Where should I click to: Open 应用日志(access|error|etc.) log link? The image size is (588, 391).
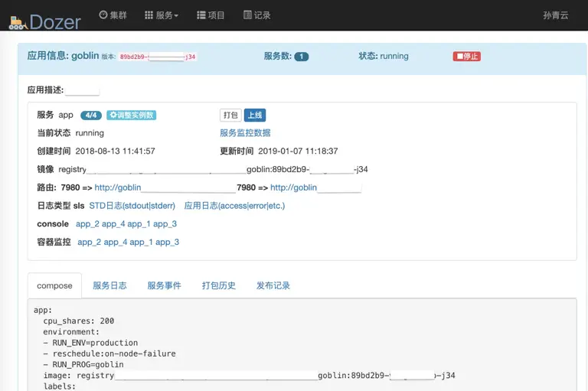coord(234,206)
